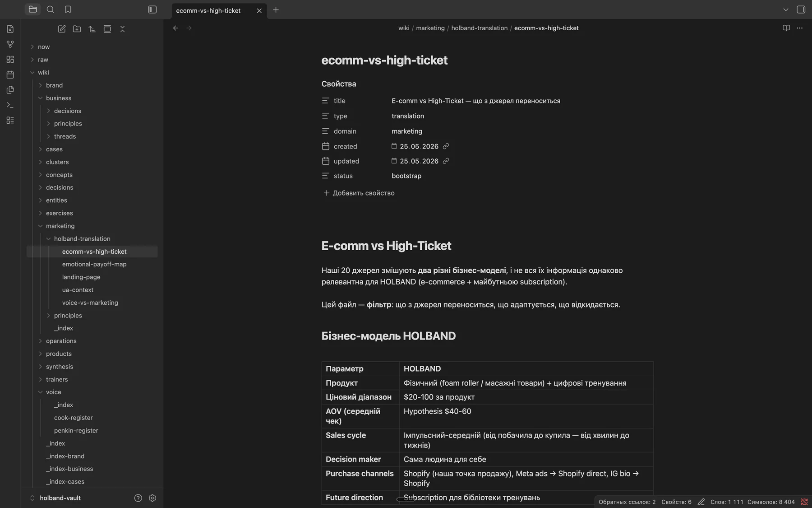Open the voice-vs-marketing note
Screen dimensions: 812x508
90,303
